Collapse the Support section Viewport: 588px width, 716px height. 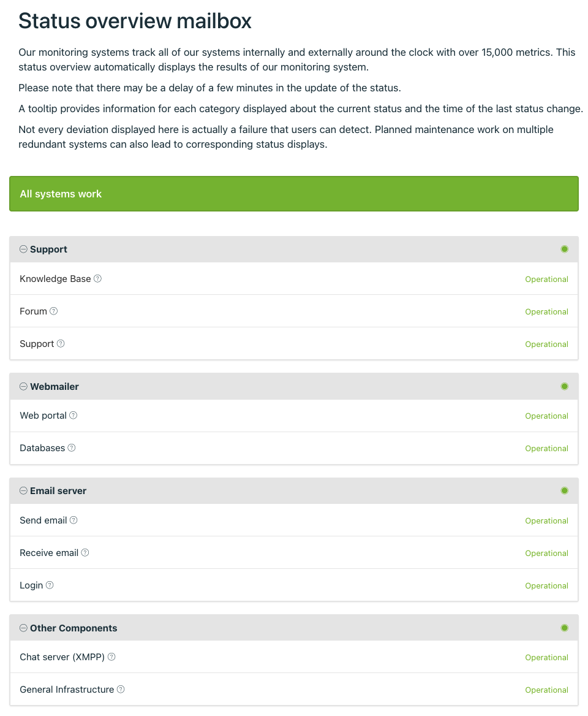point(23,249)
